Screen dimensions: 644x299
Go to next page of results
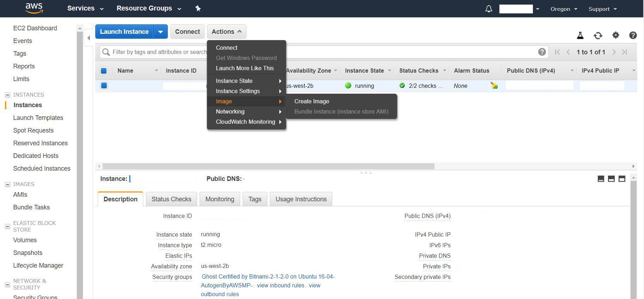click(614, 52)
